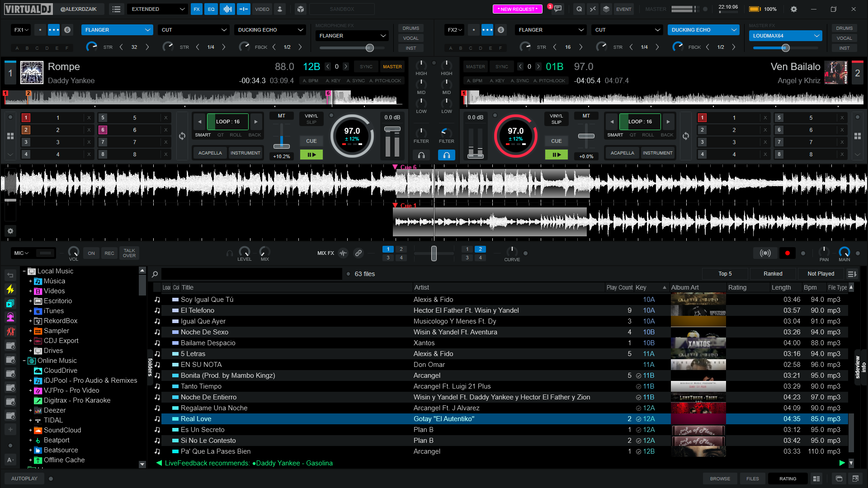Open master FX LOUDMAX64 dropdown
The width and height of the screenshot is (868, 488).
[x=785, y=36]
